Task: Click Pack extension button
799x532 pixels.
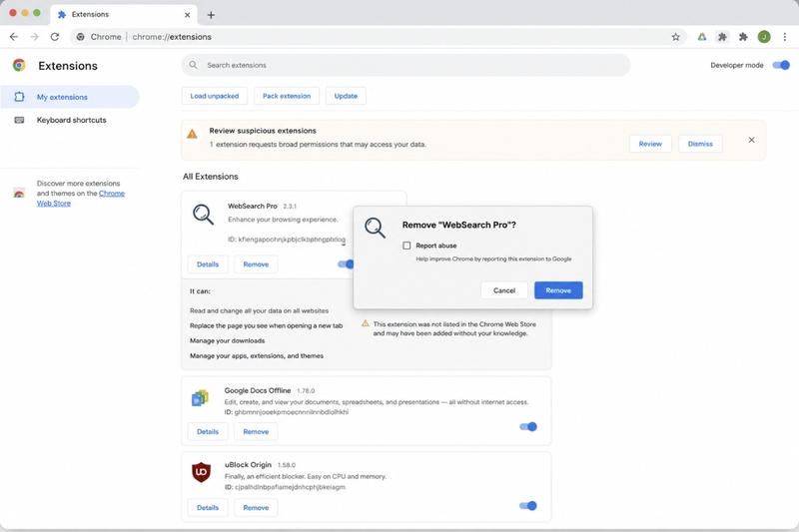Action: [x=287, y=96]
